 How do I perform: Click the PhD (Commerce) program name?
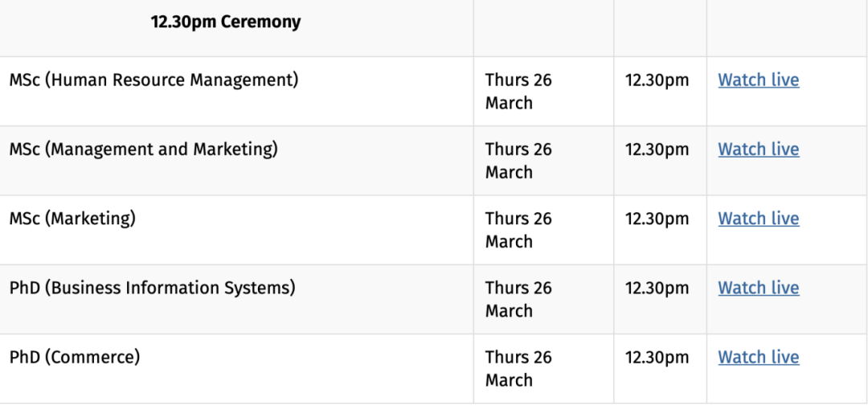tap(75, 357)
